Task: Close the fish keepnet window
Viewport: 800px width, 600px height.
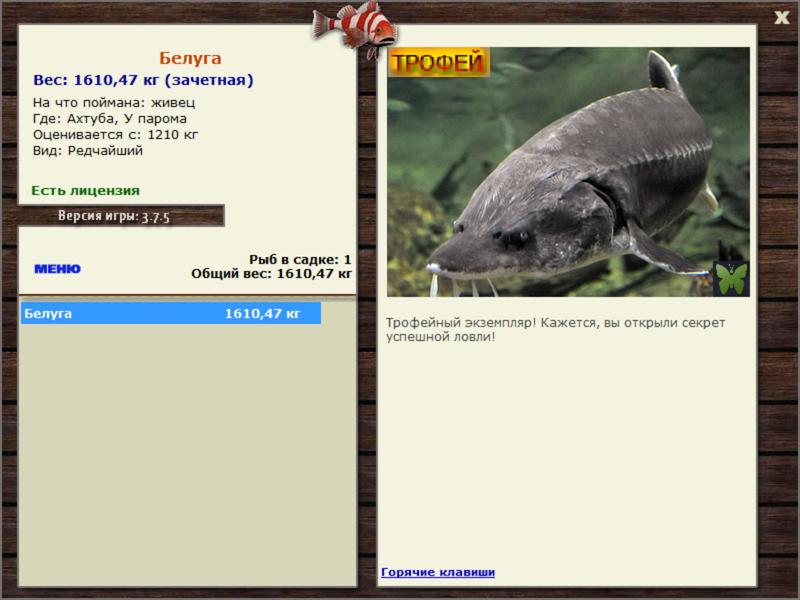Action: (781, 18)
